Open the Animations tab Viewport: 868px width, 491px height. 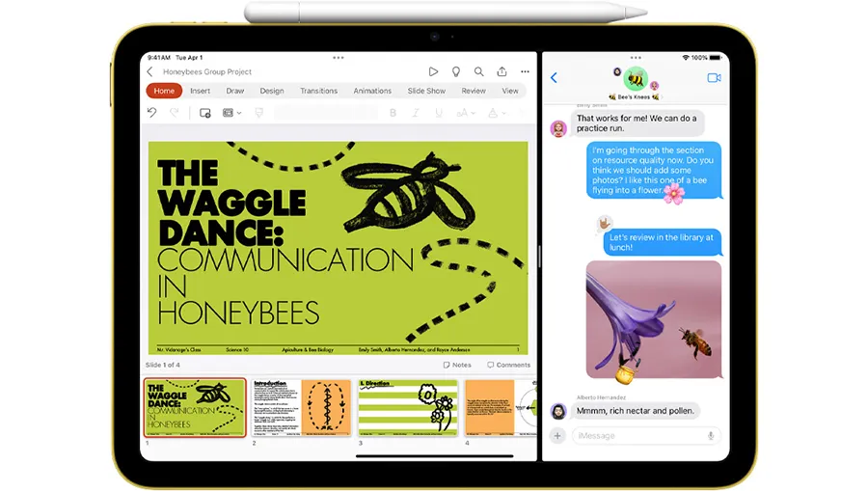click(x=372, y=91)
